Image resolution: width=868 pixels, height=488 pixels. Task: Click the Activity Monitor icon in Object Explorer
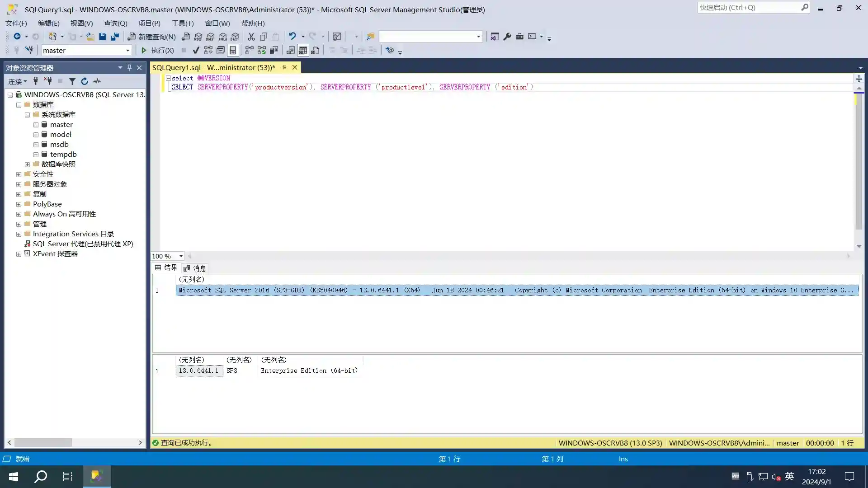coord(97,81)
